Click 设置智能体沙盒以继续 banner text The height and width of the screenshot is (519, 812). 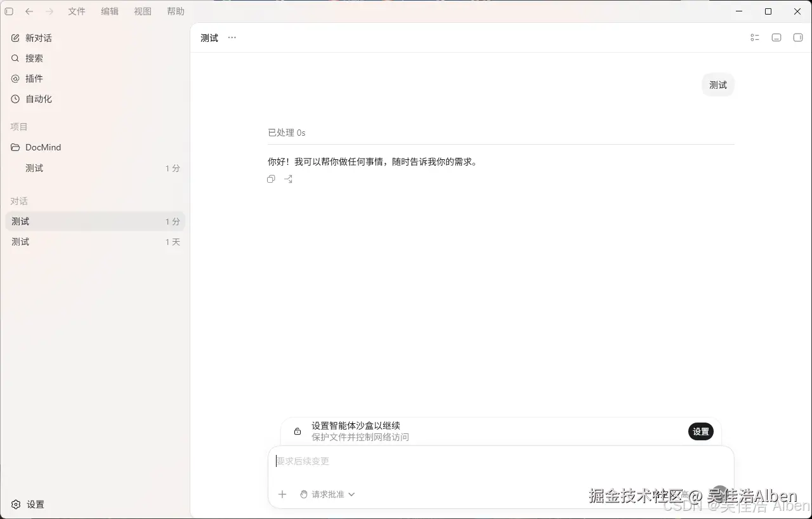(356, 426)
